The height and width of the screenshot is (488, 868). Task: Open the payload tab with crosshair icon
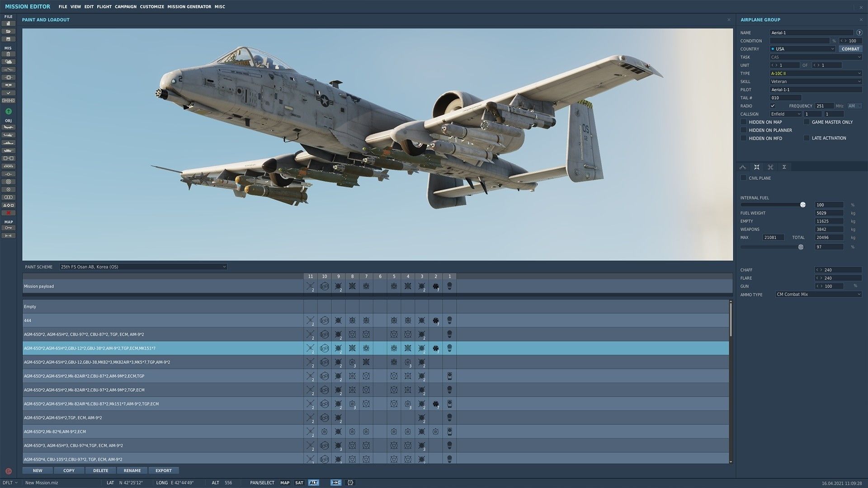757,167
